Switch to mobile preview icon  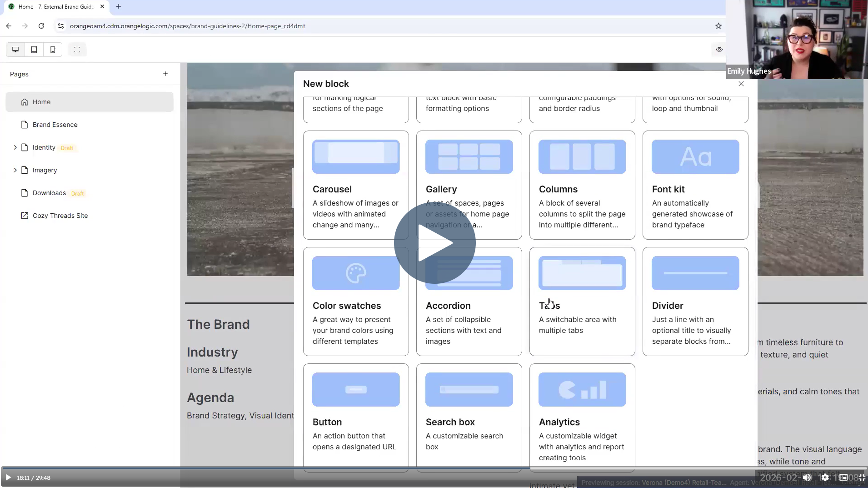(x=53, y=50)
